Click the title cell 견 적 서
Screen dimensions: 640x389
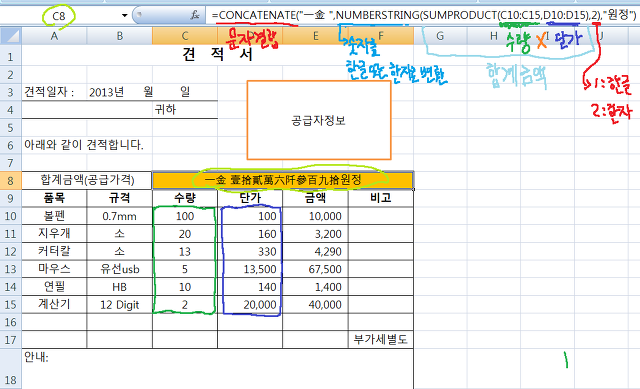[x=218, y=55]
